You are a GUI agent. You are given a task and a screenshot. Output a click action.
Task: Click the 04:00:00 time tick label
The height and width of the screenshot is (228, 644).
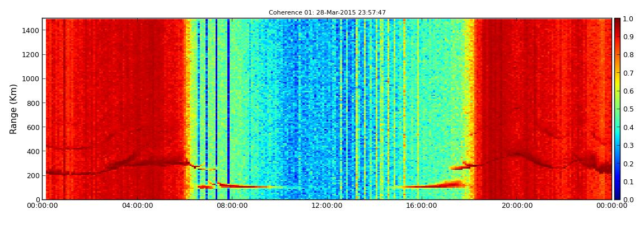coord(137,206)
